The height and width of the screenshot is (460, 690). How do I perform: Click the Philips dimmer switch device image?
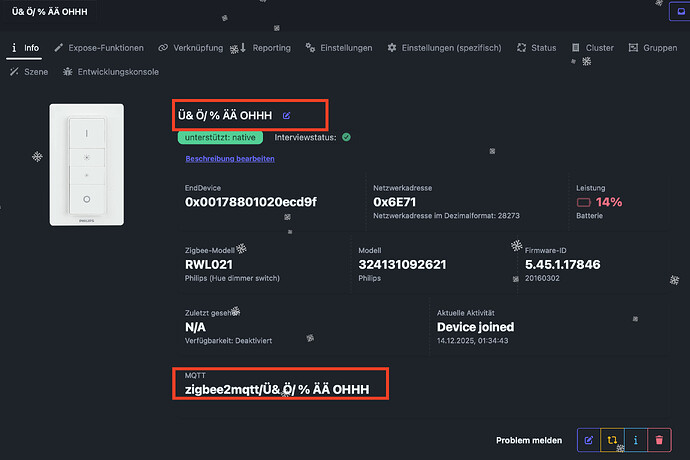(x=87, y=164)
